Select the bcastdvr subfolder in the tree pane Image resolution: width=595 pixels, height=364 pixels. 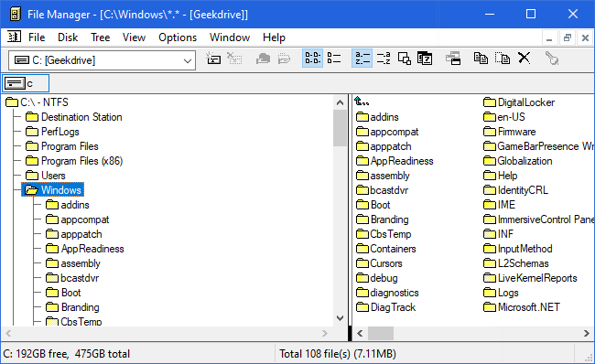pyautogui.click(x=72, y=278)
